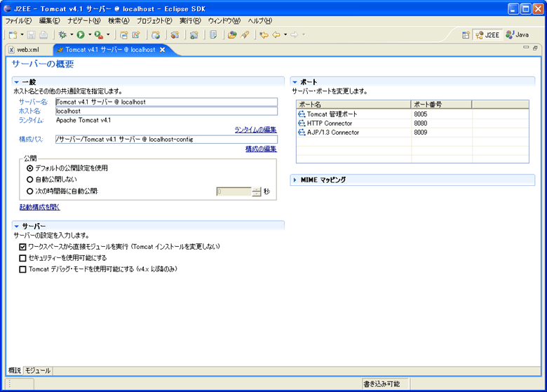Click the AJP/1.3 Connector row icon
547x392 pixels.
[x=302, y=132]
